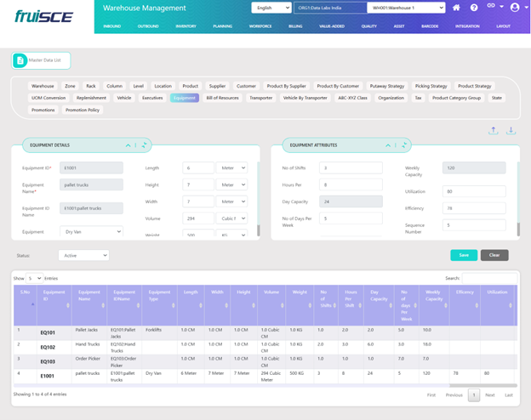531x420 pixels.
Task: Click the Master Data List document icon
Action: click(20, 60)
